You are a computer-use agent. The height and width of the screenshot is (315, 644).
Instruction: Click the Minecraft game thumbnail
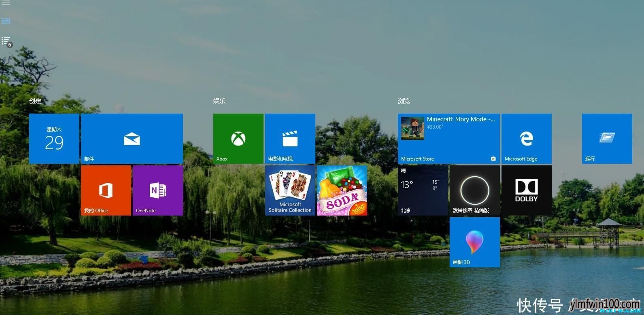(x=413, y=128)
